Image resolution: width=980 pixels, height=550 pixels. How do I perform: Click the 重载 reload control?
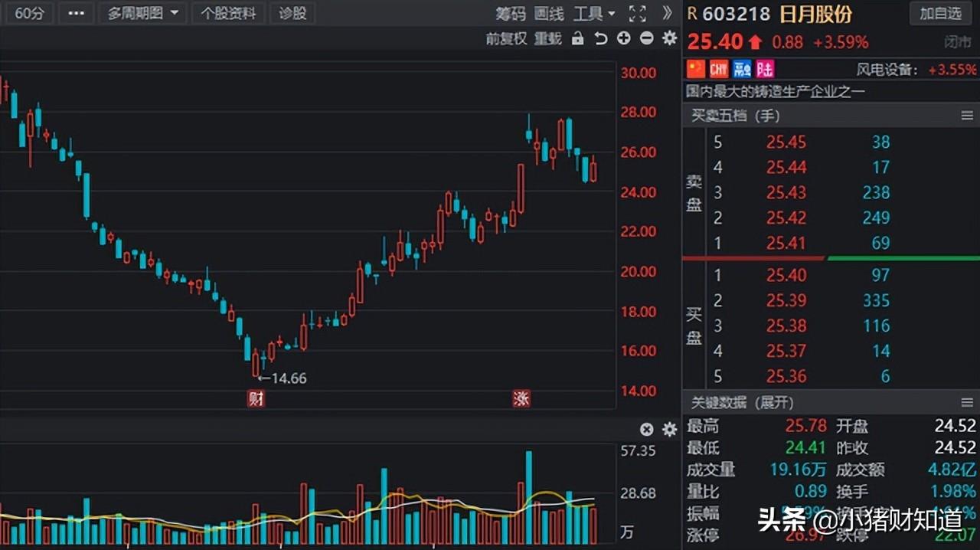(547, 38)
